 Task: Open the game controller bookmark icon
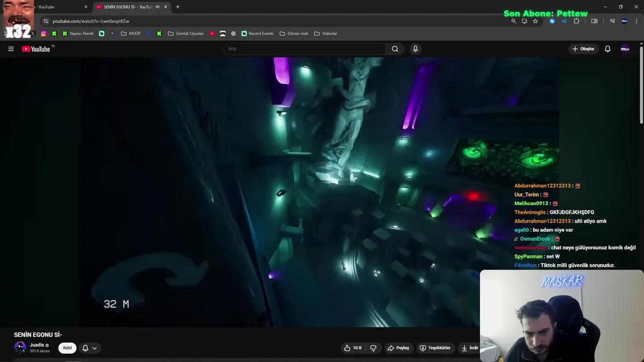click(223, 34)
